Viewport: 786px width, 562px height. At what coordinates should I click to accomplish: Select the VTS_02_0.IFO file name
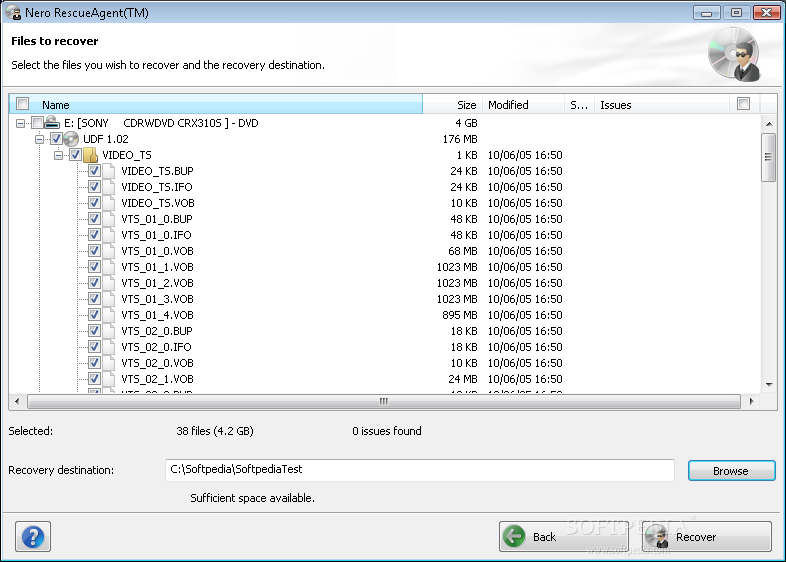pyautogui.click(x=156, y=347)
